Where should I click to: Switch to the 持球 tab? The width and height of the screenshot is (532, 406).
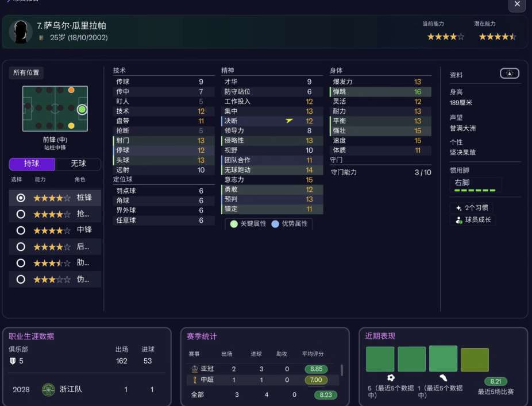[32, 164]
